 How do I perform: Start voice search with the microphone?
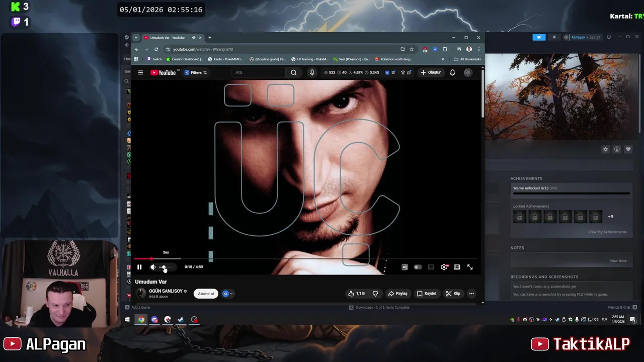click(x=312, y=72)
